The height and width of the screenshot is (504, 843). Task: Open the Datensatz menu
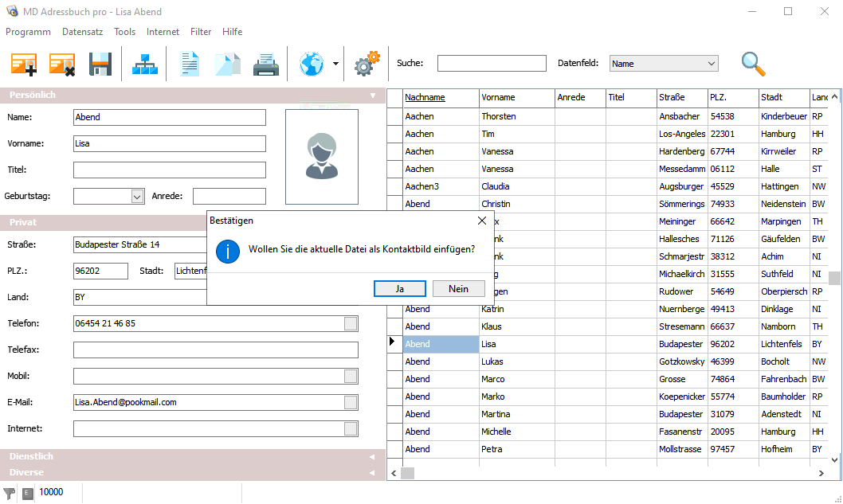82,32
